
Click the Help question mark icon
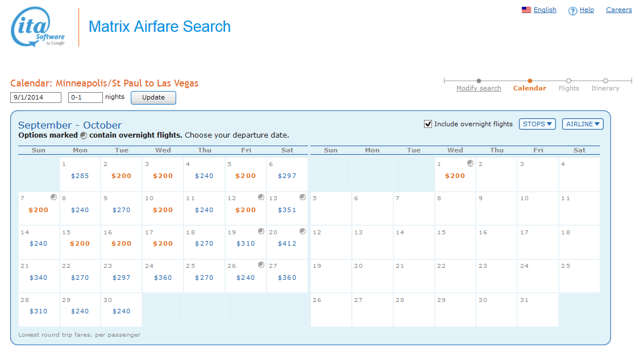point(572,11)
